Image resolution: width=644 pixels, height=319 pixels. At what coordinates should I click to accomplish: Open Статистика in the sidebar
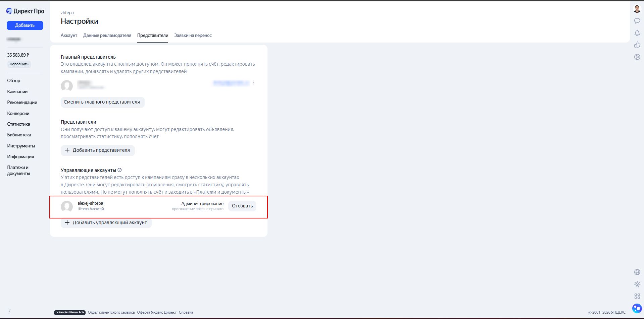click(x=18, y=124)
